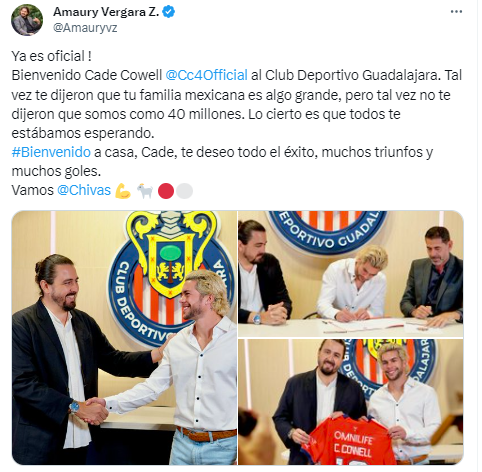Open the @Chivas mention link
Viewport: 482px width, 472px height.
click(84, 190)
